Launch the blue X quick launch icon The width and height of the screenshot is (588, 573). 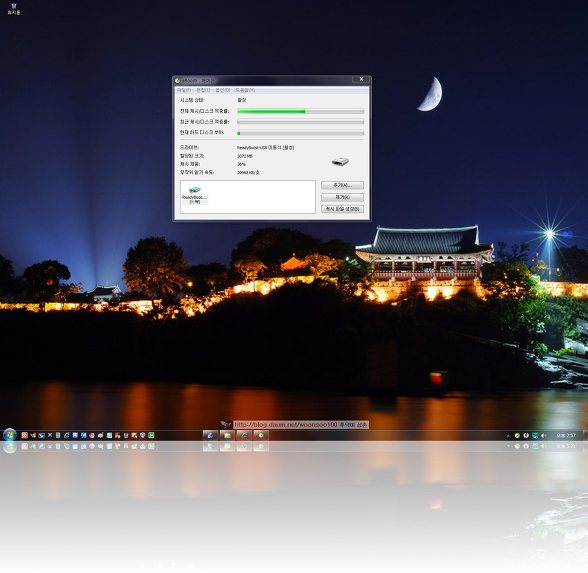(x=50, y=435)
